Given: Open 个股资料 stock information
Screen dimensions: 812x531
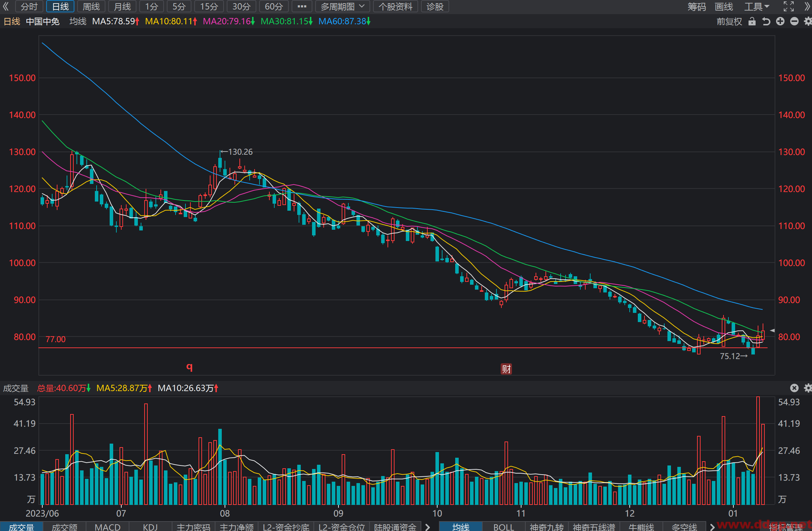Looking at the screenshot, I should 395,6.
